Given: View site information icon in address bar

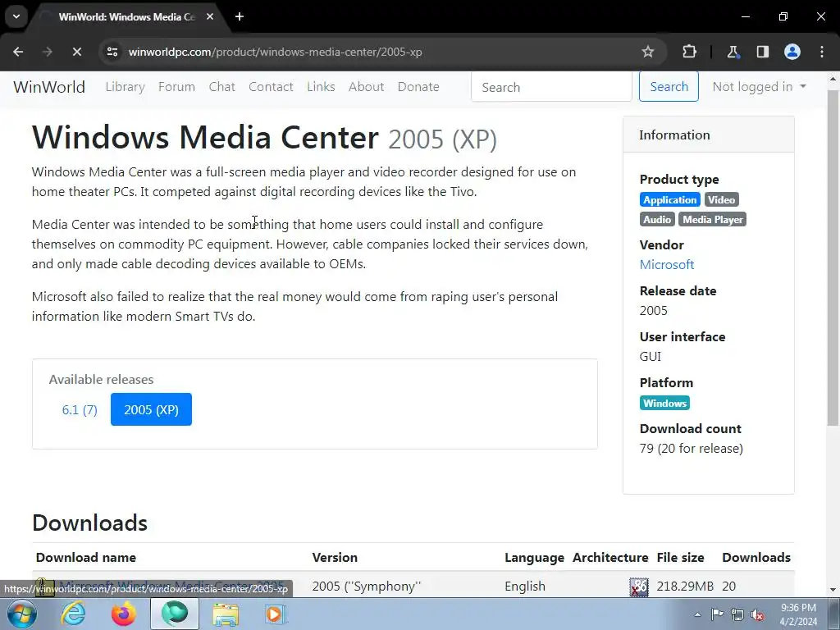Looking at the screenshot, I should click(x=112, y=52).
